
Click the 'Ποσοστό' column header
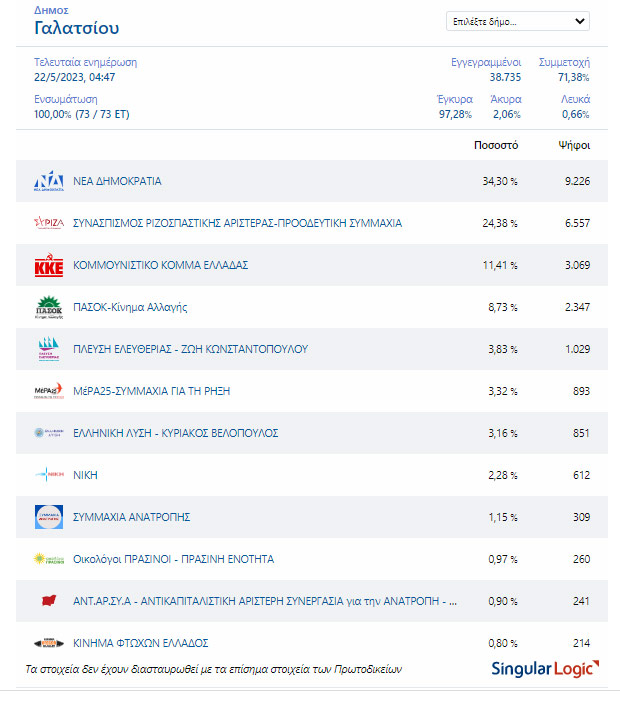pos(496,145)
